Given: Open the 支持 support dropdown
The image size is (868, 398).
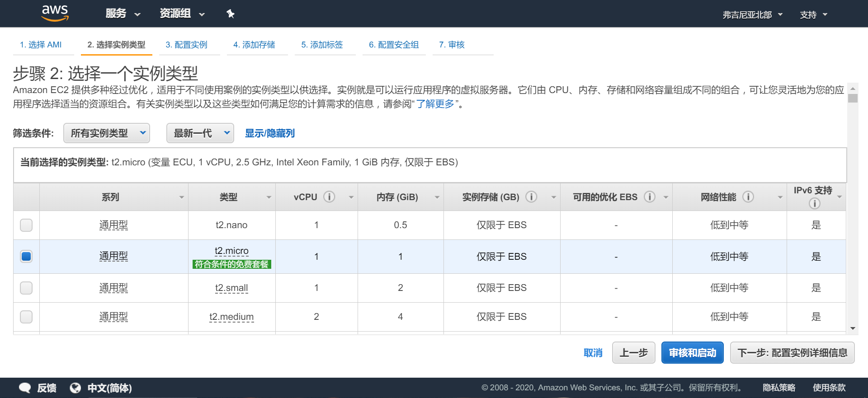Looking at the screenshot, I should pos(813,15).
